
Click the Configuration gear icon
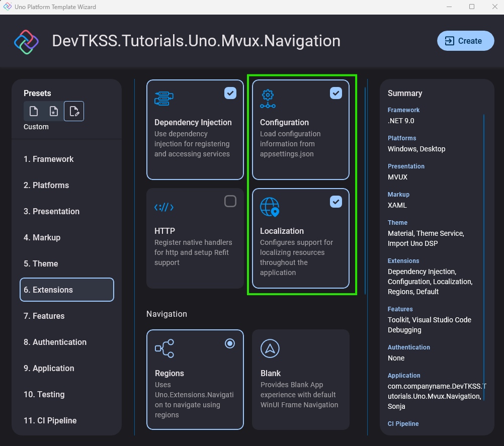(268, 99)
